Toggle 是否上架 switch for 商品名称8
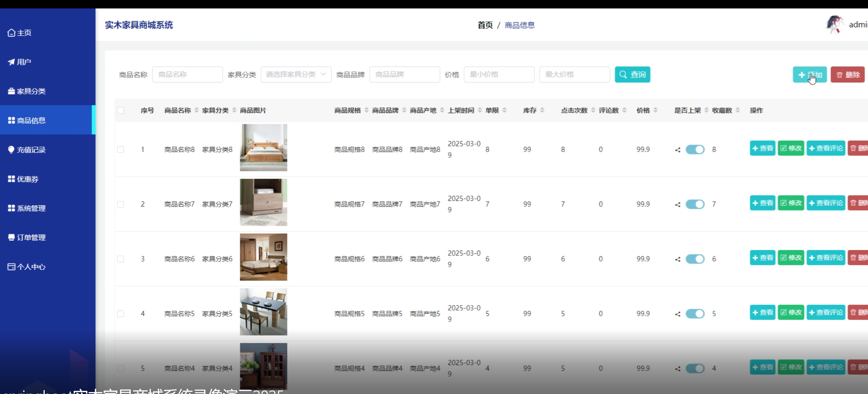Screen dimensions: 868x394 pos(695,149)
